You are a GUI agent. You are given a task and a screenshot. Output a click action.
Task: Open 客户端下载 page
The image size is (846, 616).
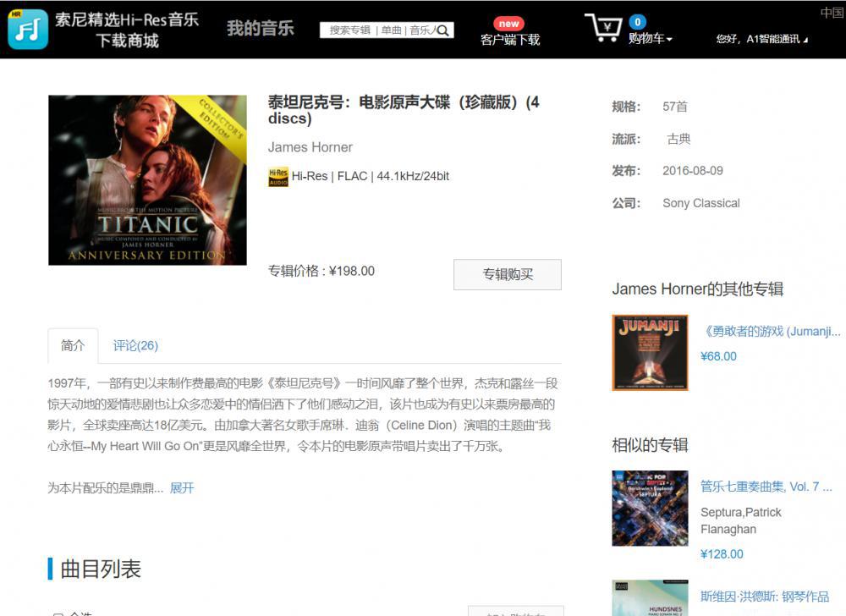[x=510, y=40]
